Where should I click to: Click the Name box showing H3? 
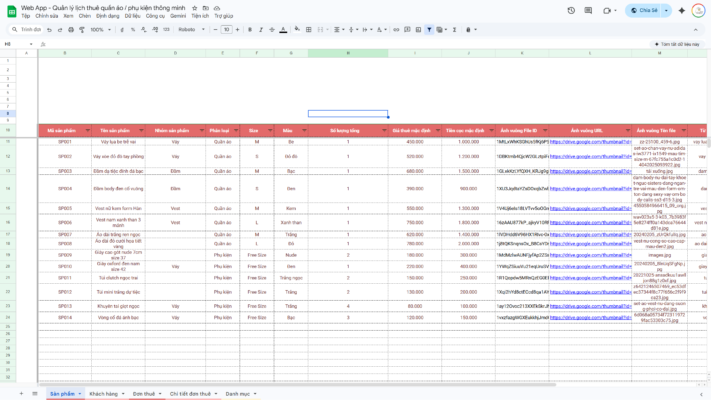12,44
